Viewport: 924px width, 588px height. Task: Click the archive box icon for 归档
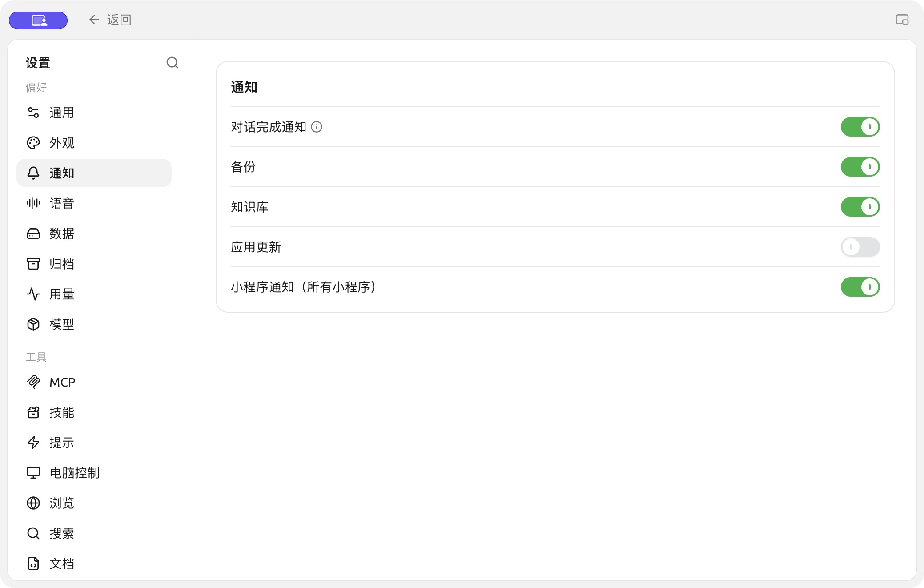pos(33,264)
